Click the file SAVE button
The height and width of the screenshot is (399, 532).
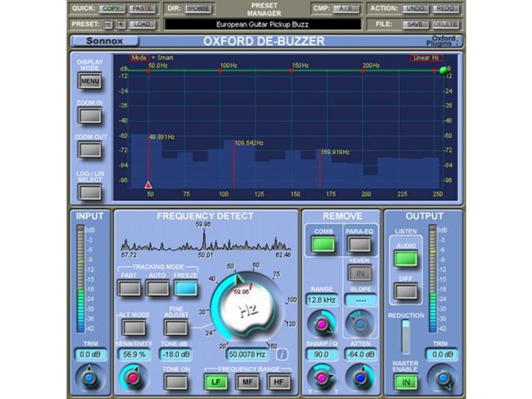click(415, 24)
